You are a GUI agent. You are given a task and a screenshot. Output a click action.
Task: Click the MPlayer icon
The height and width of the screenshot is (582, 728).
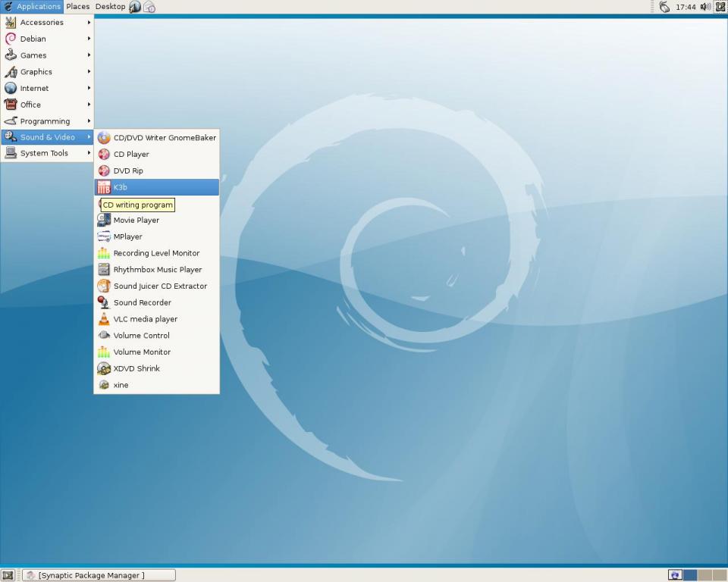click(x=104, y=236)
